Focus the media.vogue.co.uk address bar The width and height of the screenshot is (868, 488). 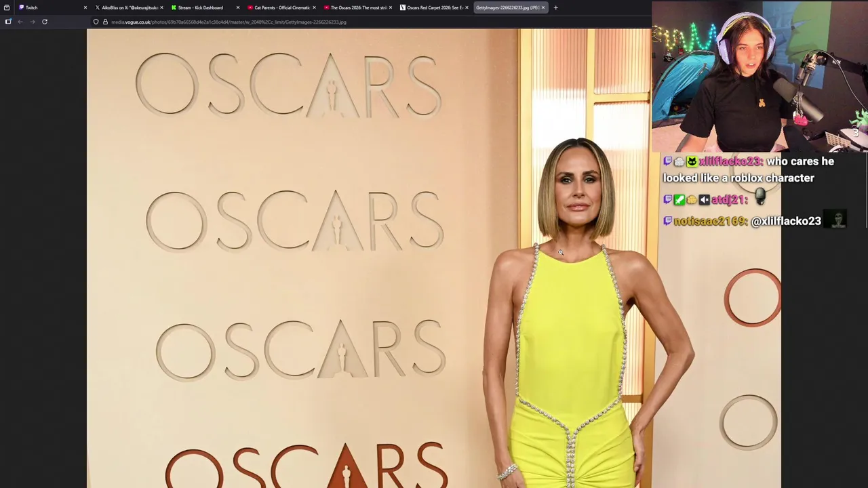(x=370, y=22)
